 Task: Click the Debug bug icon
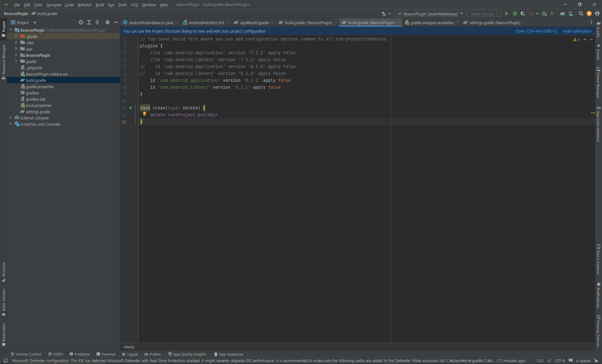pos(515,14)
